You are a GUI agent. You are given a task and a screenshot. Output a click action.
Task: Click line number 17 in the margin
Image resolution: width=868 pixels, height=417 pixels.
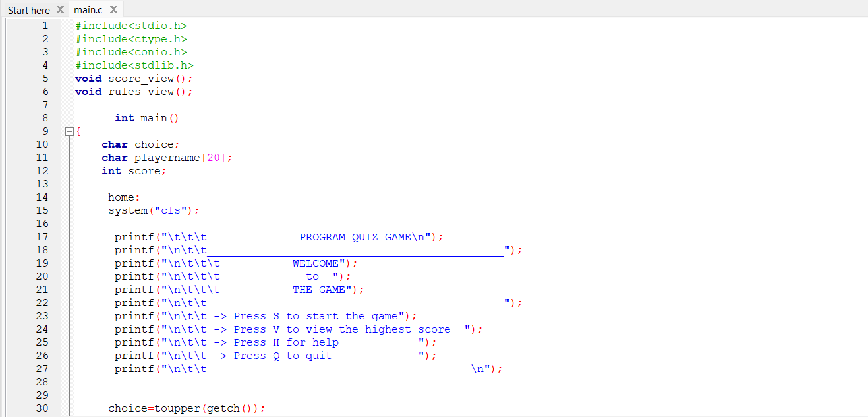click(42, 237)
